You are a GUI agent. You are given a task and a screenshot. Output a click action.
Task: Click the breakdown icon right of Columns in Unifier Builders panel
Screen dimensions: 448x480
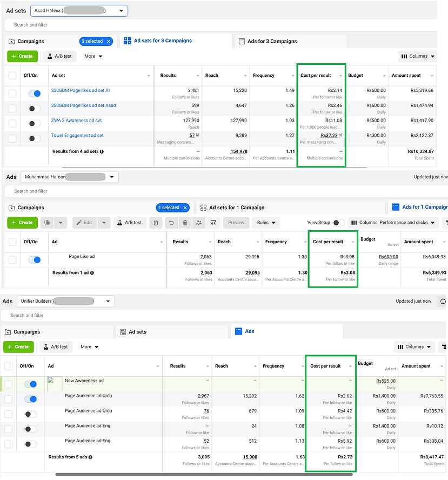[x=444, y=347]
